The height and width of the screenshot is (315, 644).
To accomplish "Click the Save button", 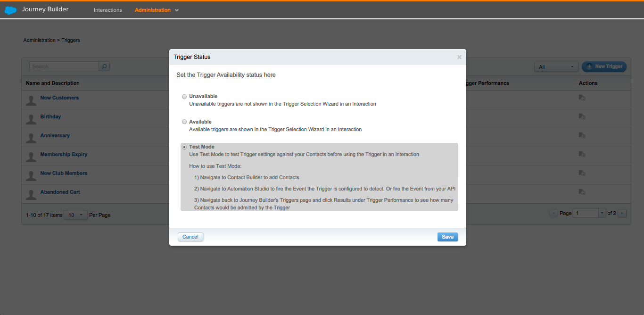I will click(447, 237).
